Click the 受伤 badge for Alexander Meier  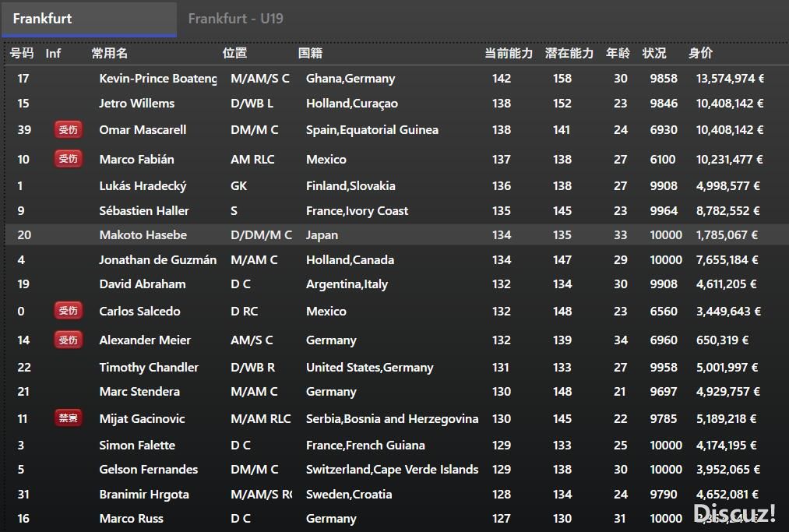coord(68,340)
